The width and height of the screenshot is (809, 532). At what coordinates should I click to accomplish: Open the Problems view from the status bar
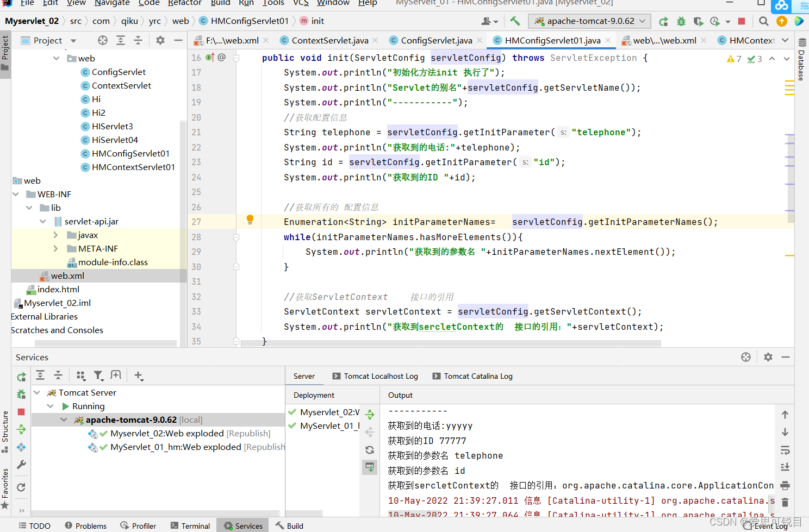coord(85,525)
